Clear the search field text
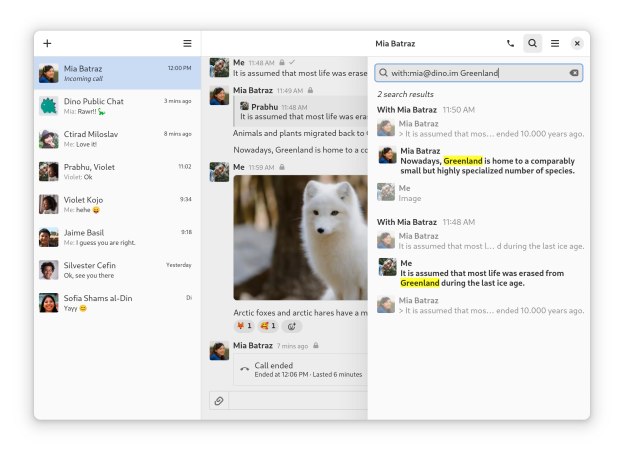Screen dimensions: 624x457 pyautogui.click(x=574, y=73)
